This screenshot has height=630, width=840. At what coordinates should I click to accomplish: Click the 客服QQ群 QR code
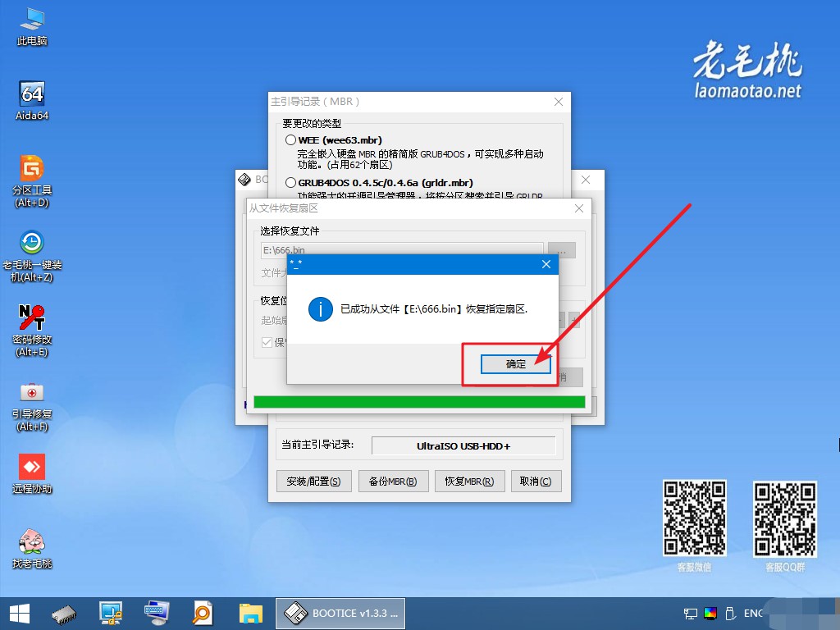click(785, 519)
